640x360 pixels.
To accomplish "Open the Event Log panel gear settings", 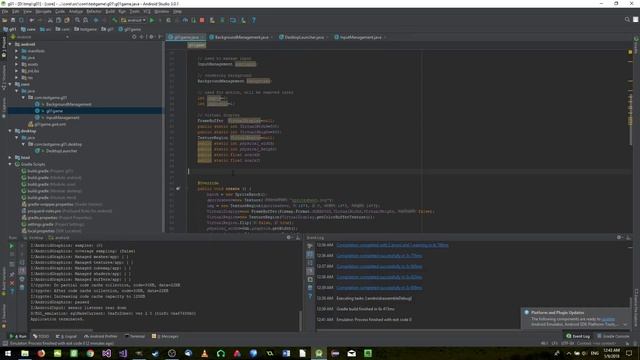I will (619, 237).
